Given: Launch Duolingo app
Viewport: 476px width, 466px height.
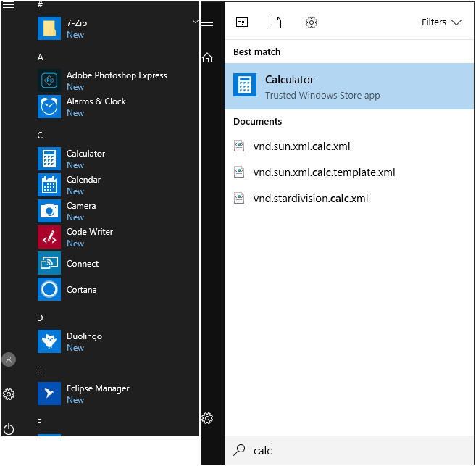Looking at the screenshot, I should 84,336.
